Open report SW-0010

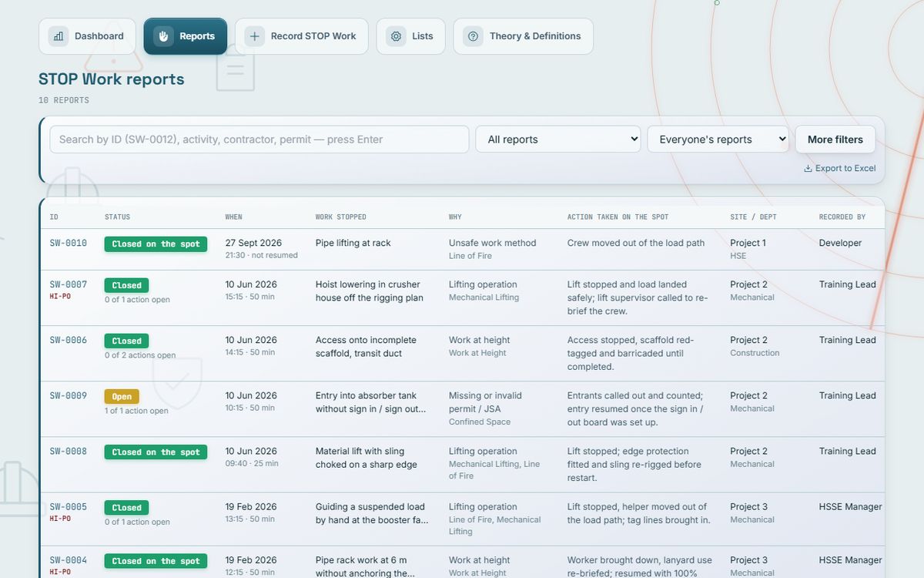69,243
